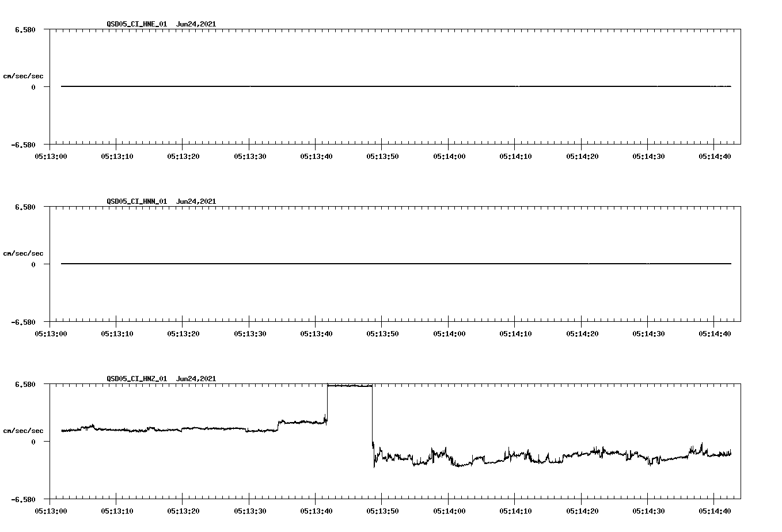This screenshot has height=532, width=782.
Task: Click the -6.580 lower limit of HNE plot
Action: [x=23, y=145]
